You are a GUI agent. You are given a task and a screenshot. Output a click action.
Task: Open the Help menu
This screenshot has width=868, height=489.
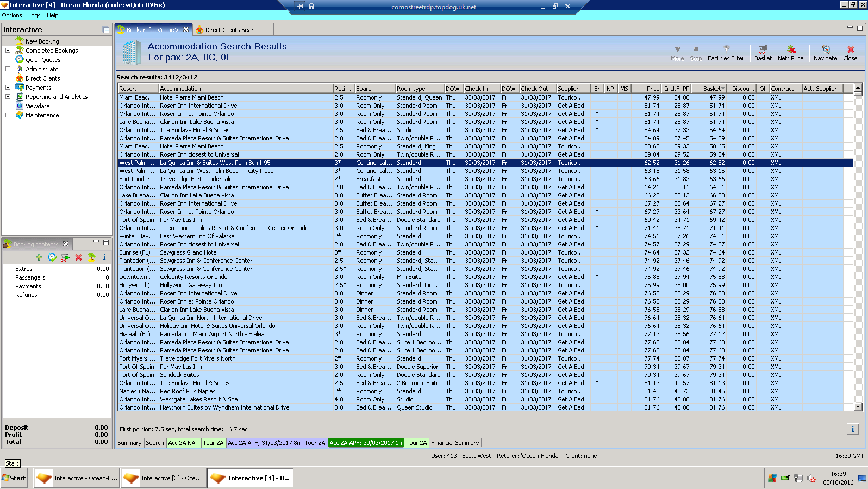pyautogui.click(x=52, y=15)
